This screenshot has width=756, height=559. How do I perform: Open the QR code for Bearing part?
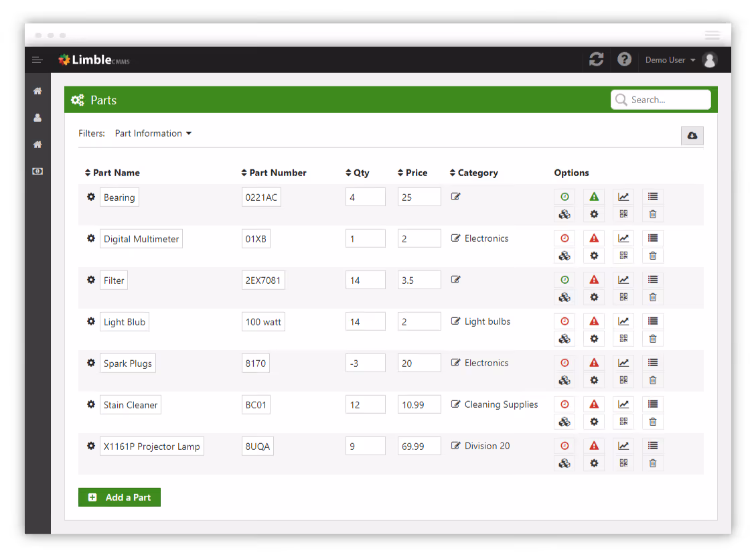(623, 214)
